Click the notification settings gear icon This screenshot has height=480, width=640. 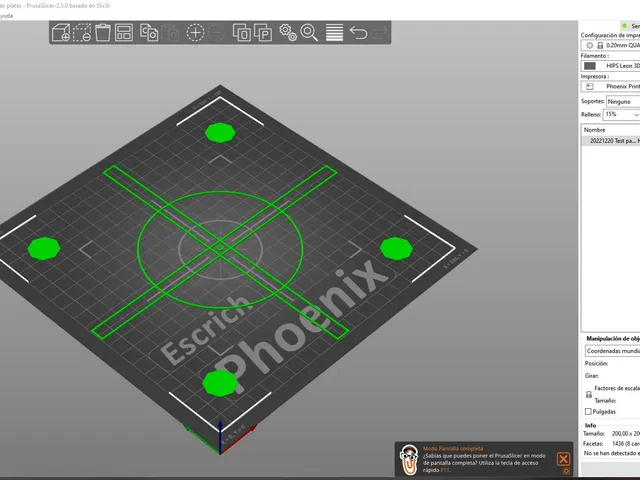pos(567,471)
